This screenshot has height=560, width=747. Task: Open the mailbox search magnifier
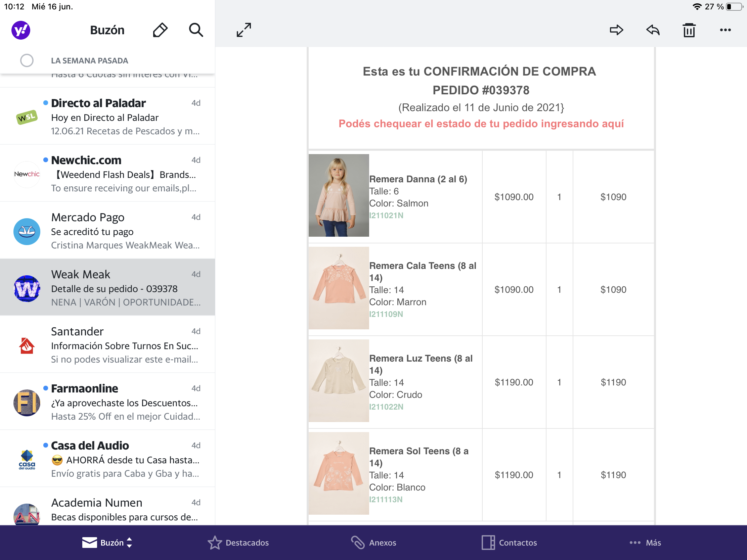coord(196,30)
